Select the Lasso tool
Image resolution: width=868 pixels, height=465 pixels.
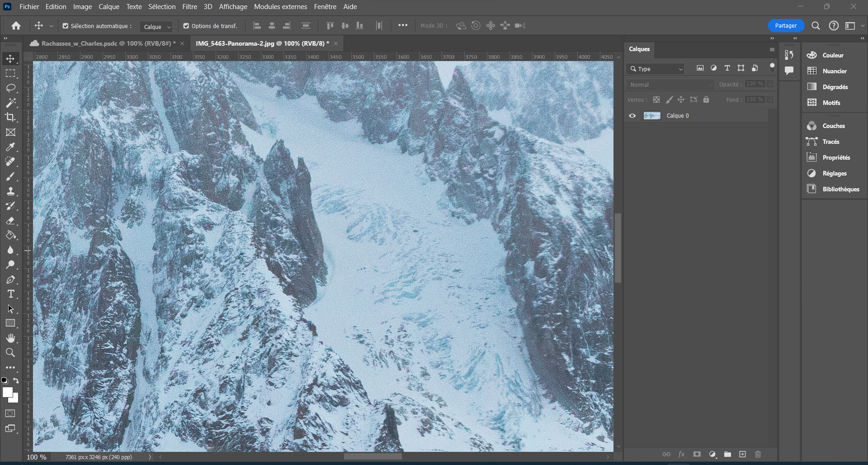pos(11,88)
